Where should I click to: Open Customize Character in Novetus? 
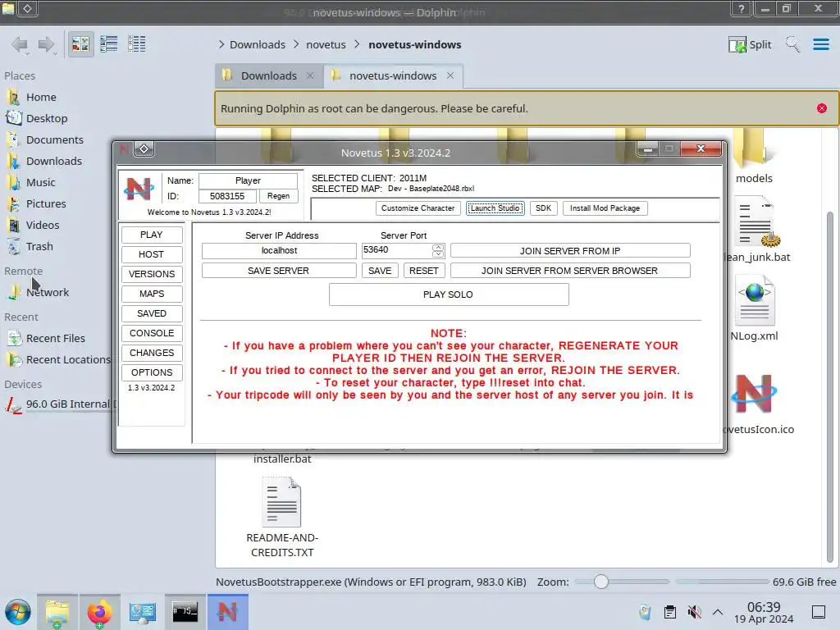418,208
